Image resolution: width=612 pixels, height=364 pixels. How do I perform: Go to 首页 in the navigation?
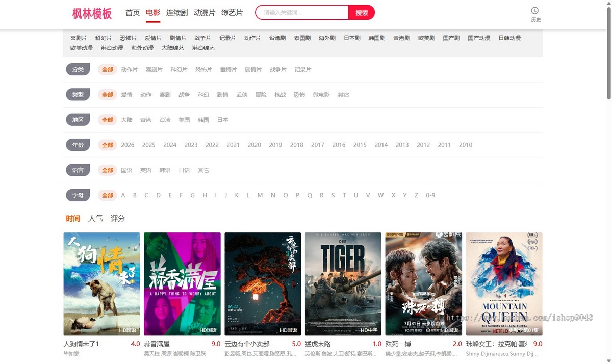coord(133,13)
